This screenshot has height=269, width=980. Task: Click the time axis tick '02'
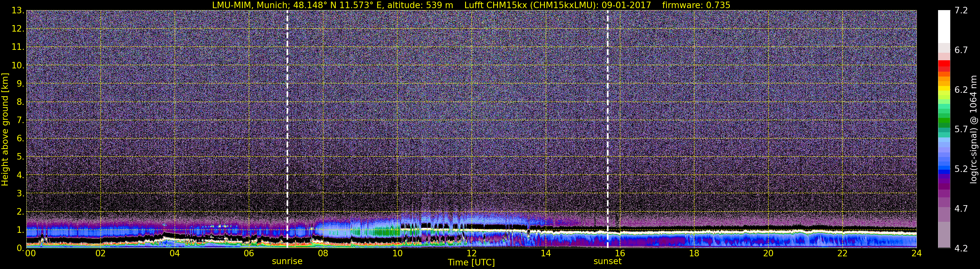100,253
